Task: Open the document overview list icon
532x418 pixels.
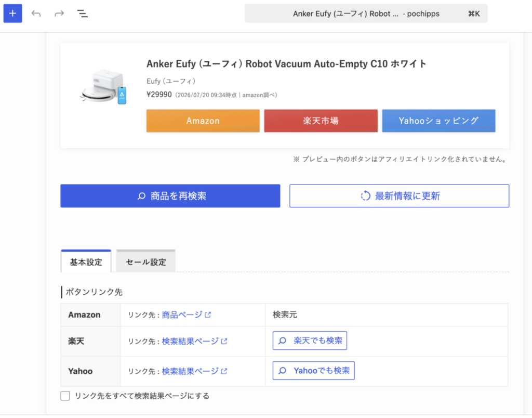Action: (x=82, y=14)
